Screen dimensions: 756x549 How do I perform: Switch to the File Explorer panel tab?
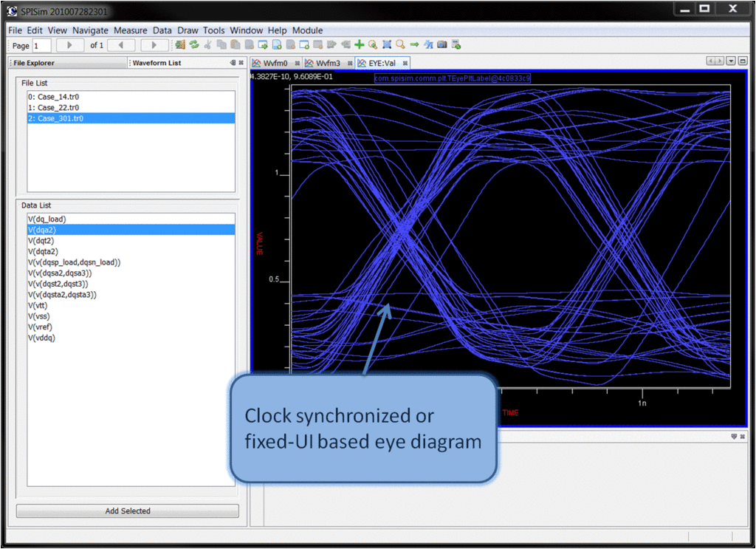pyautogui.click(x=34, y=64)
